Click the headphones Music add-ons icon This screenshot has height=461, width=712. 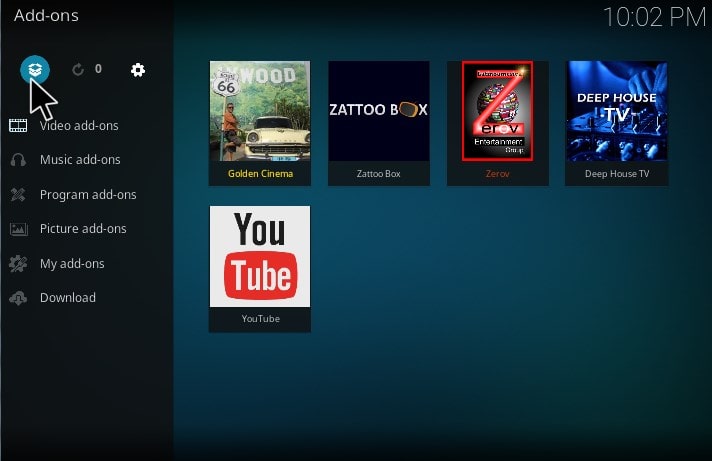click(18, 160)
